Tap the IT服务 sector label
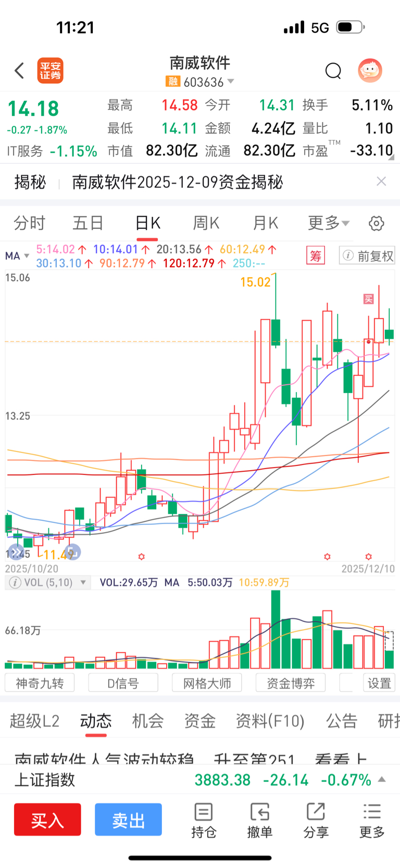This screenshot has width=400, height=868. (x=25, y=151)
